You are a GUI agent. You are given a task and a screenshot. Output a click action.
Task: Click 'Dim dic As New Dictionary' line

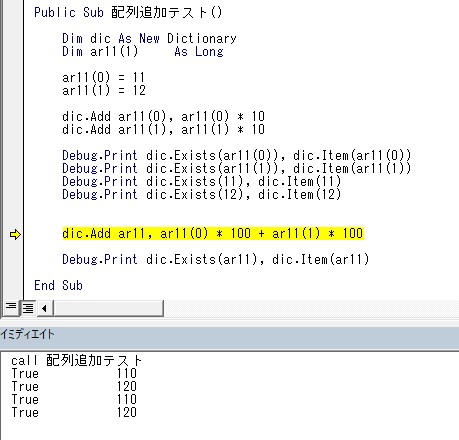point(149,39)
